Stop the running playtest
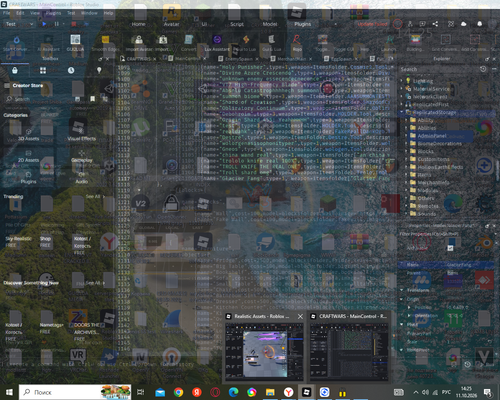This screenshot has height=400, width=500. 74,24
